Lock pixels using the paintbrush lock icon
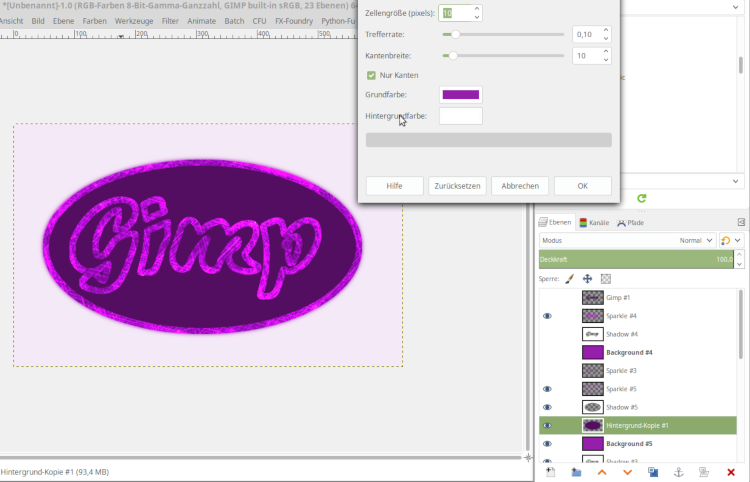Image resolution: width=750 pixels, height=482 pixels. [569, 279]
